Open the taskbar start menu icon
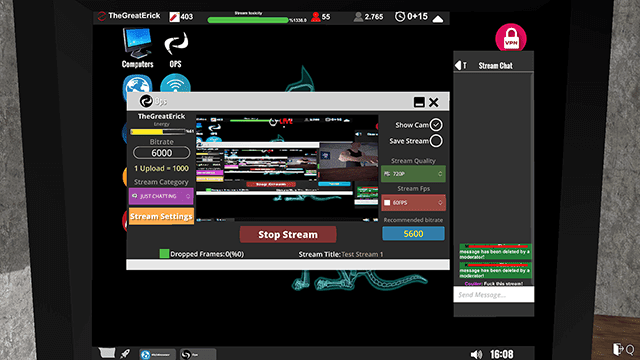 pos(107,353)
